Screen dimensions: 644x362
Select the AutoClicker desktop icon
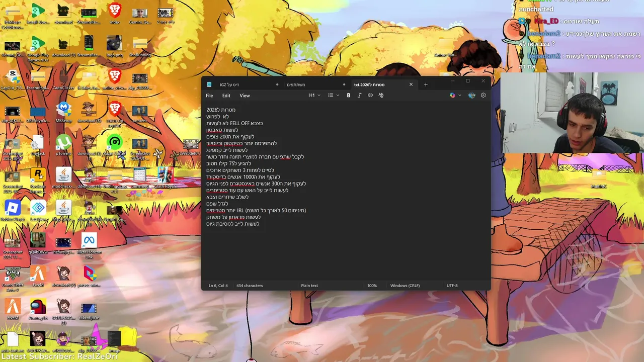pyautogui.click(x=63, y=79)
